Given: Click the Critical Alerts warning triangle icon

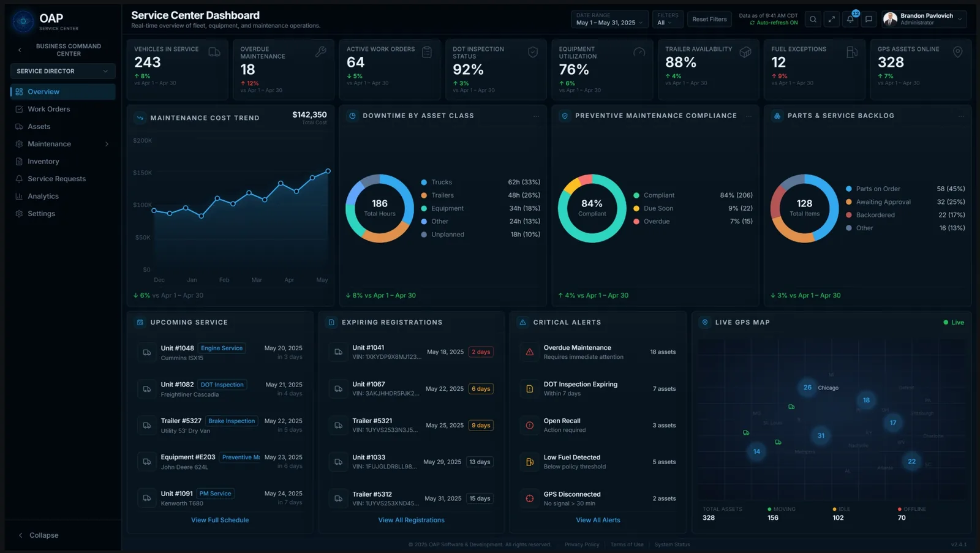Looking at the screenshot, I should [522, 322].
